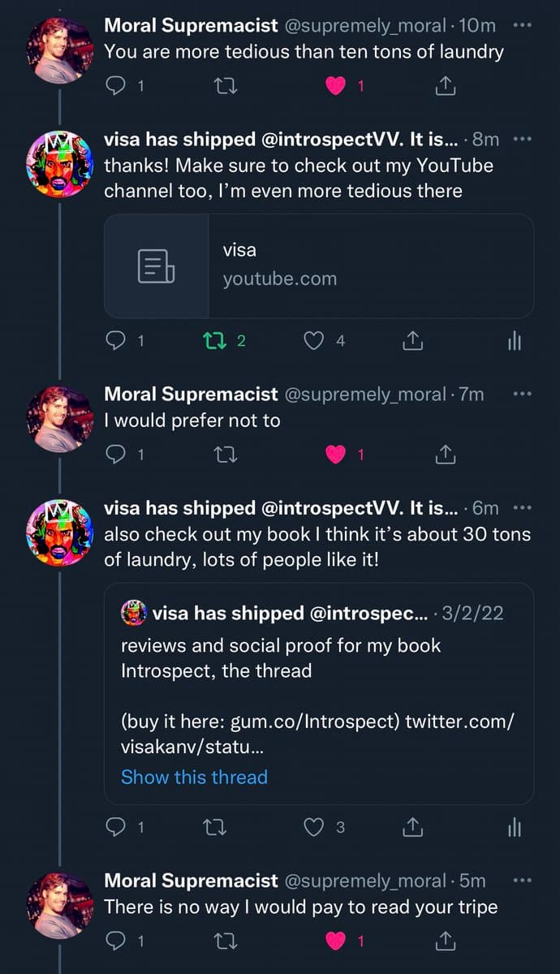
Task: Open Moral Supremacist's avatar on the top tweet
Action: point(60,50)
